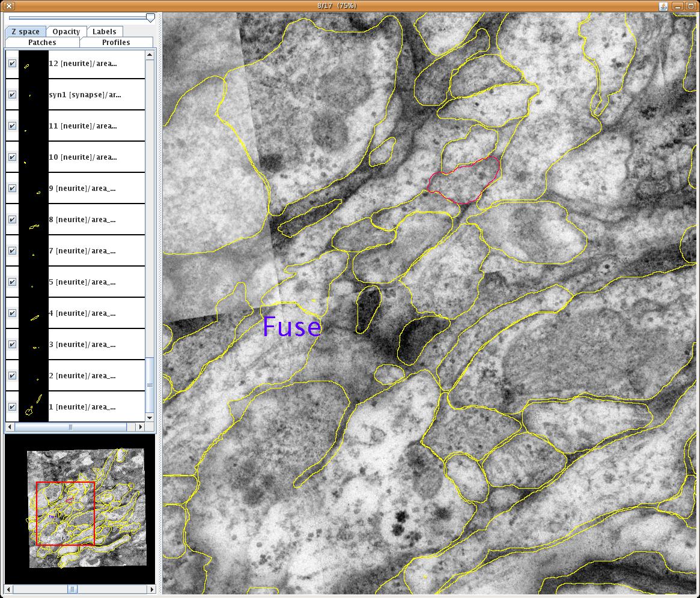
Task: Open the Labels tab
Action: 105,32
